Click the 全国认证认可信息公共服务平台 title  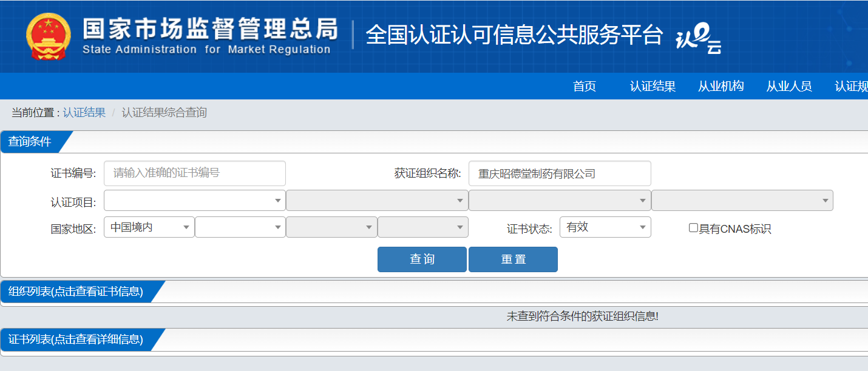(x=514, y=35)
